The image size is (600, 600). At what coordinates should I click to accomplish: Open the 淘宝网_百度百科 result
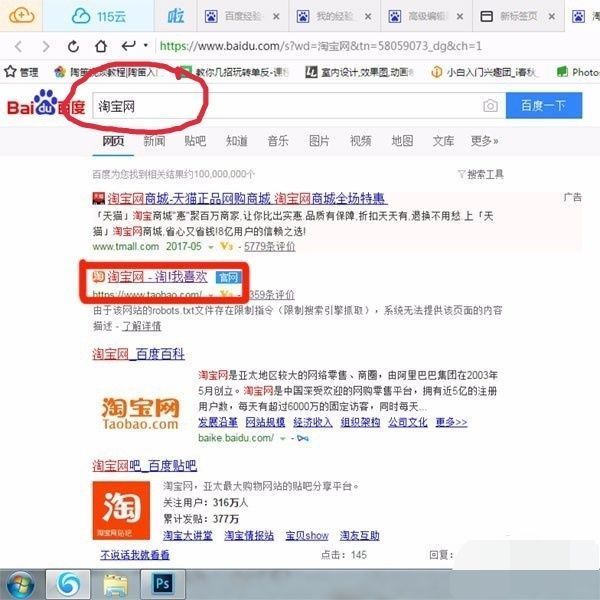pos(139,354)
